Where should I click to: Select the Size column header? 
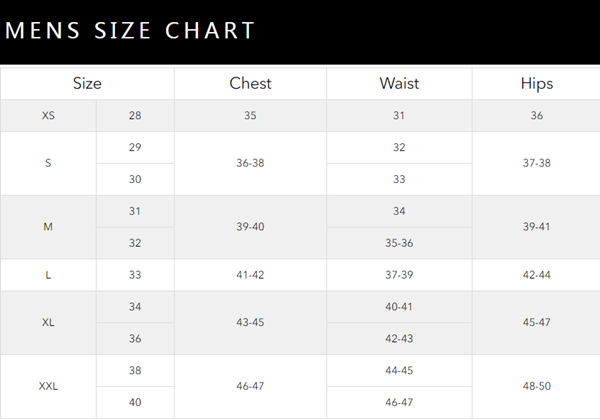click(x=87, y=83)
